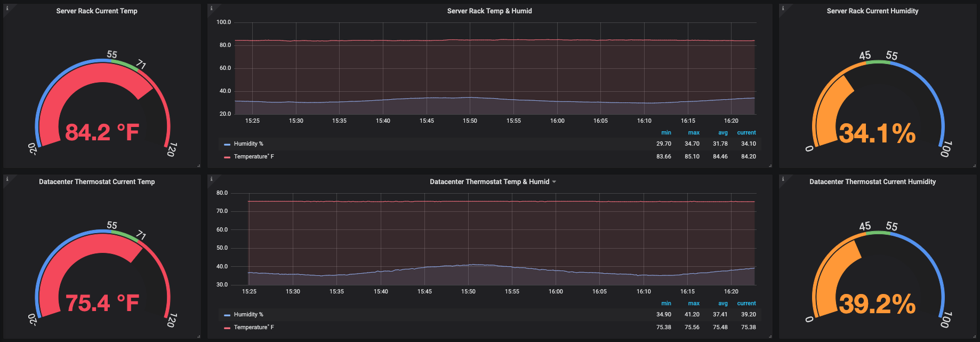
Task: Click info icon on Server Rack Temp & Humid panel
Action: pyautogui.click(x=211, y=9)
